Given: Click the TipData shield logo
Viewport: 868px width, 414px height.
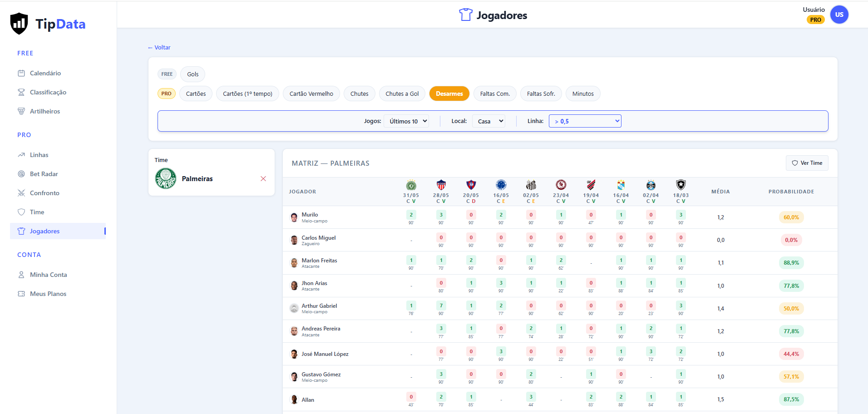Looking at the screenshot, I should pyautogui.click(x=19, y=24).
